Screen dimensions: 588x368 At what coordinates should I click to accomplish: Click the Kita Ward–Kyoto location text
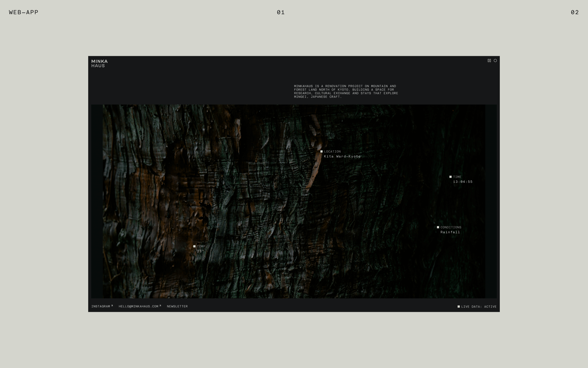click(x=342, y=156)
